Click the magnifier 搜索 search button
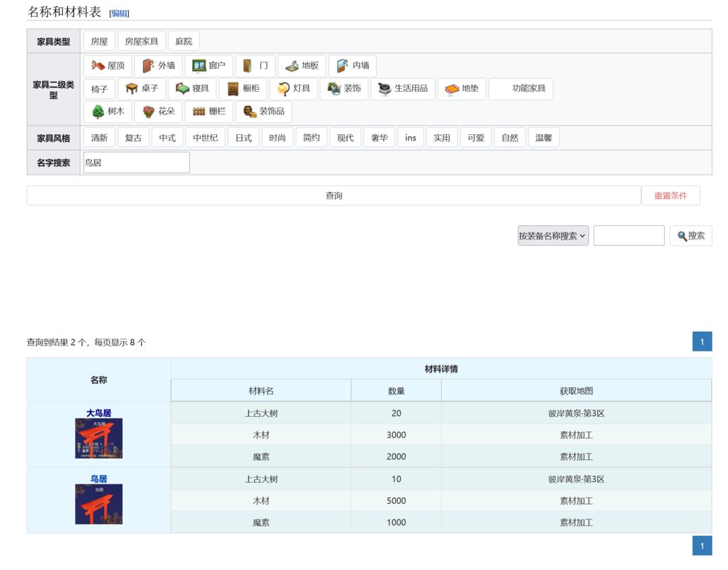The image size is (728, 570). [690, 235]
